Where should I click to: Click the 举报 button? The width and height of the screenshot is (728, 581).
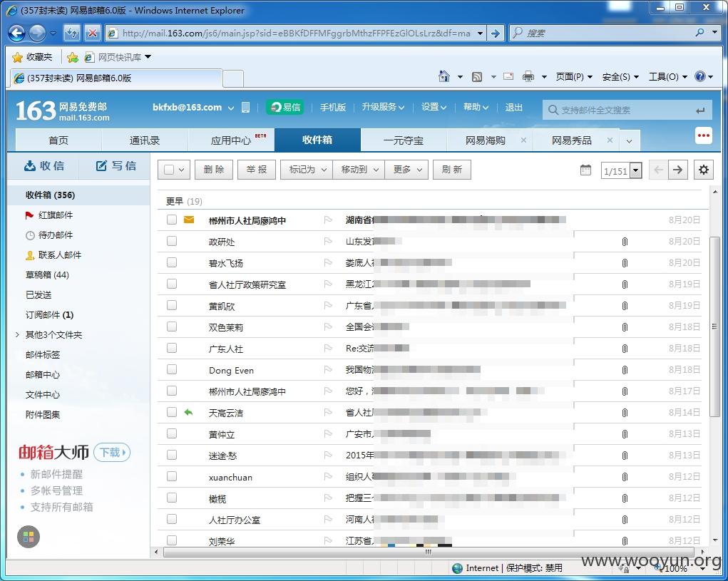pyautogui.click(x=257, y=170)
